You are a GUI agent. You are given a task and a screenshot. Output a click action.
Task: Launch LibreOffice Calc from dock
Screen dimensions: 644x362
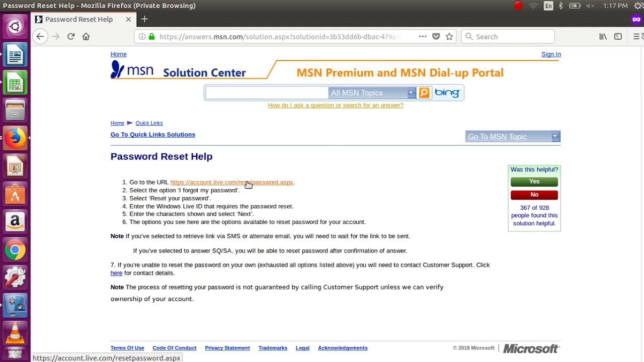[15, 82]
